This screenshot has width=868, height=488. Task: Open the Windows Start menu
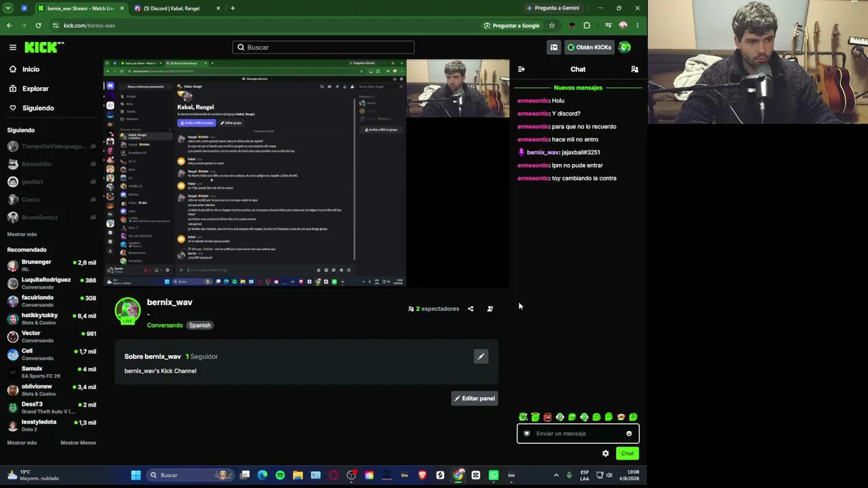tap(136, 475)
